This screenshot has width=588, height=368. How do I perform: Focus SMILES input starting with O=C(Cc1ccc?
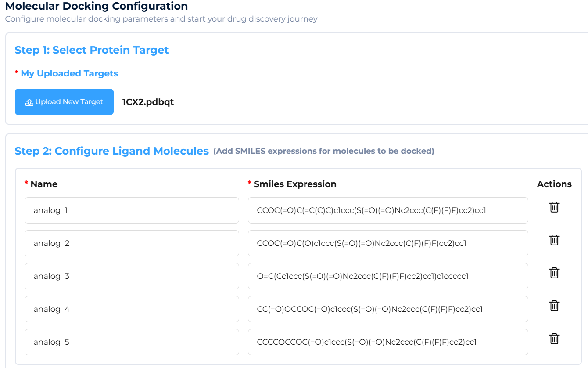387,276
